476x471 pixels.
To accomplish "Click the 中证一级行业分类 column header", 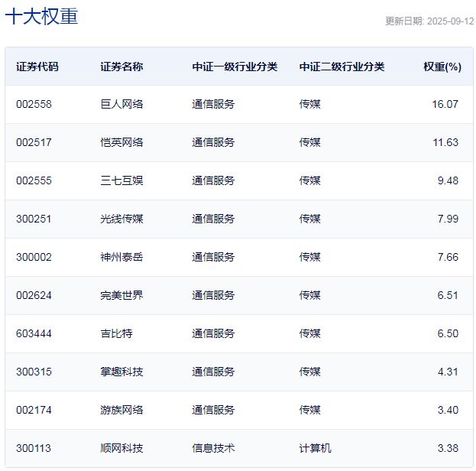I will pos(235,67).
